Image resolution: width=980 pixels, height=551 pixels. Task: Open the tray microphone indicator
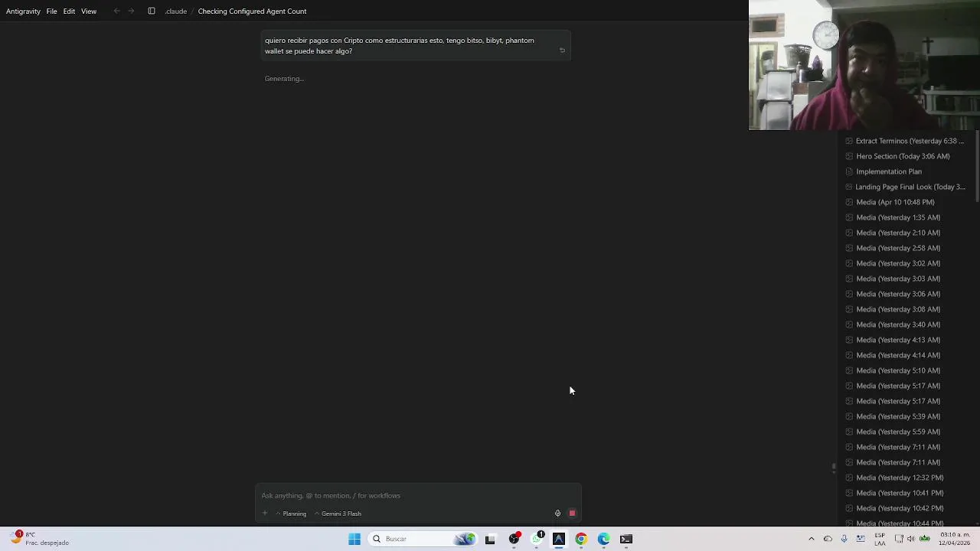pos(844,539)
